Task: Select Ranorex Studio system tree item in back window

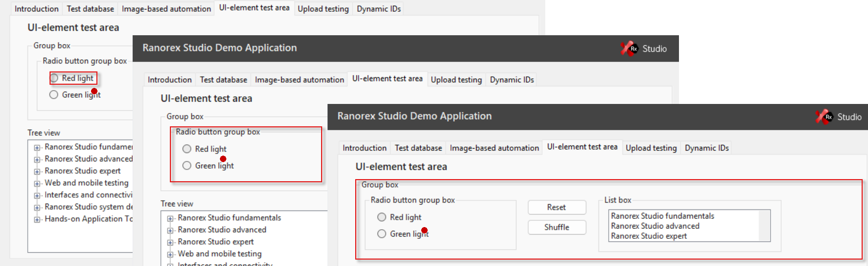Action: click(88, 207)
